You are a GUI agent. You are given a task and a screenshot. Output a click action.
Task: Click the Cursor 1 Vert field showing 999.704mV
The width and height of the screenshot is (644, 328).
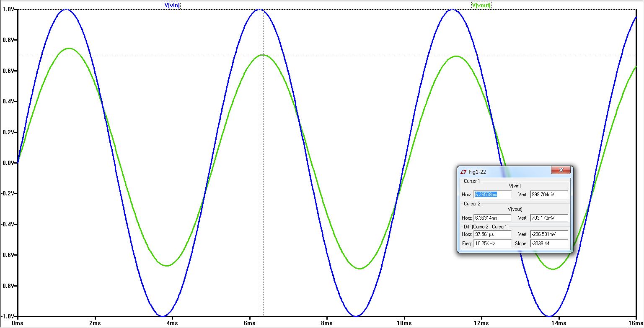(548, 195)
